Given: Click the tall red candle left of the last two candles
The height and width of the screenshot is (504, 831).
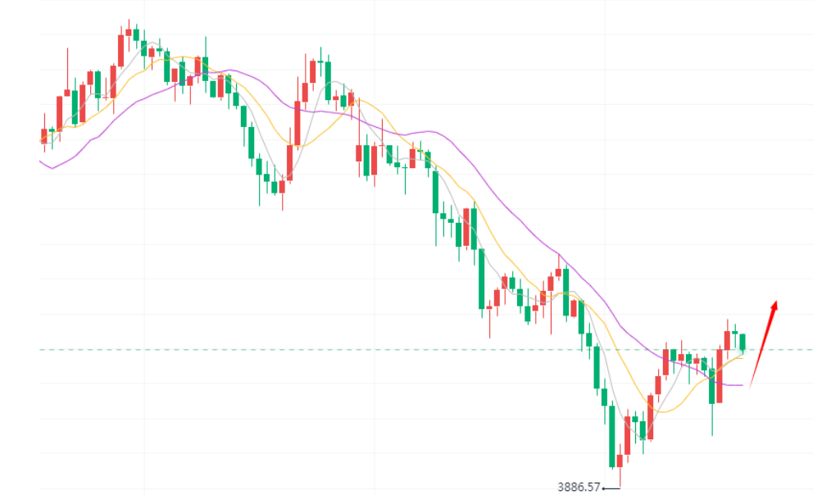Looking at the screenshot, I should click(720, 375).
